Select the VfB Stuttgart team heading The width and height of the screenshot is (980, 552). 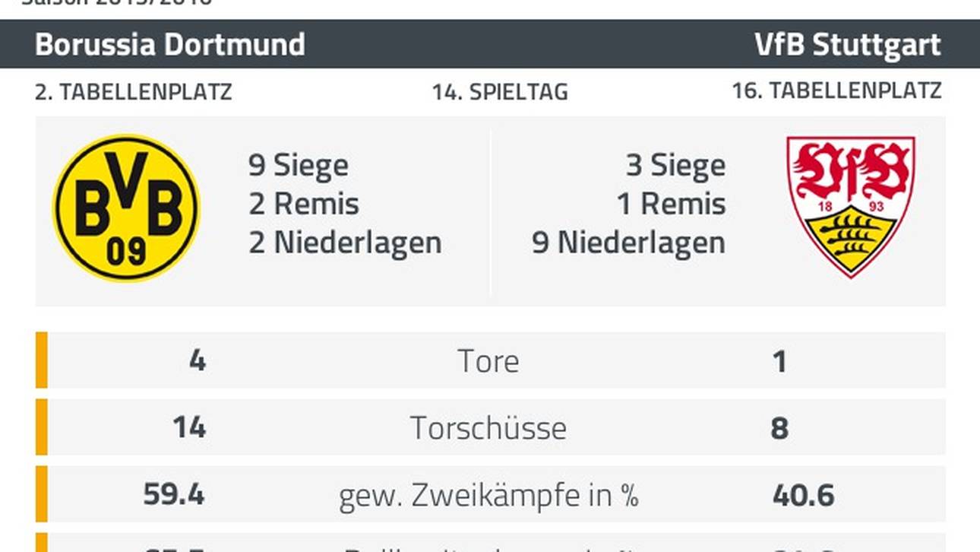[x=847, y=45]
